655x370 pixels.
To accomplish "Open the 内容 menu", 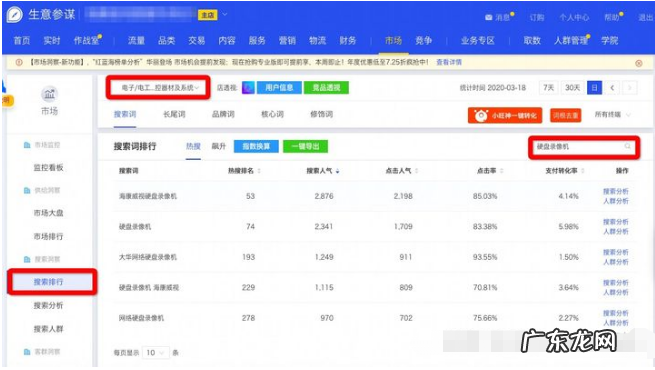I will pyautogui.click(x=227, y=41).
